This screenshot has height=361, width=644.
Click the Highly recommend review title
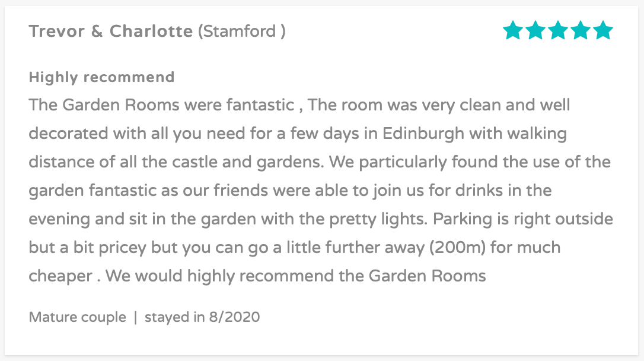[101, 77]
